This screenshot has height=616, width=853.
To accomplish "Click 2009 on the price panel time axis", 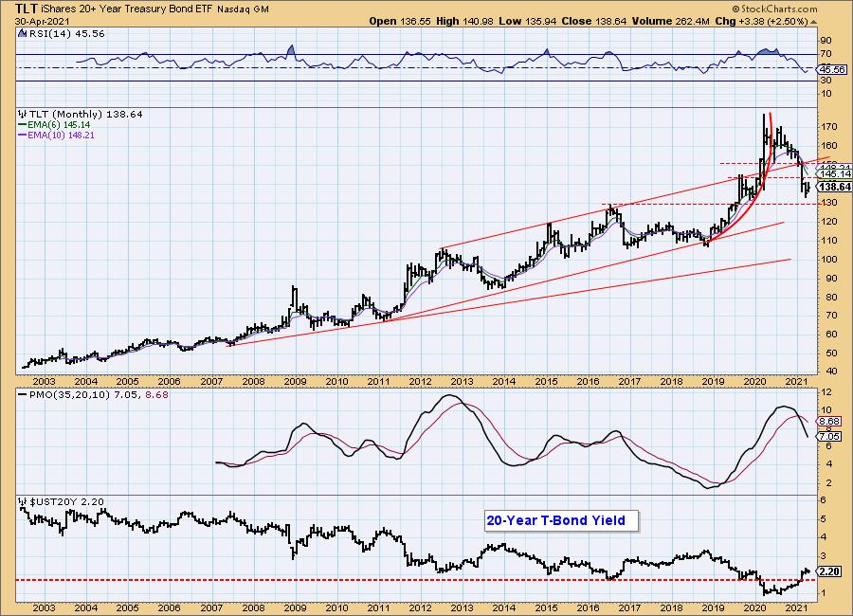I will tap(295, 382).
